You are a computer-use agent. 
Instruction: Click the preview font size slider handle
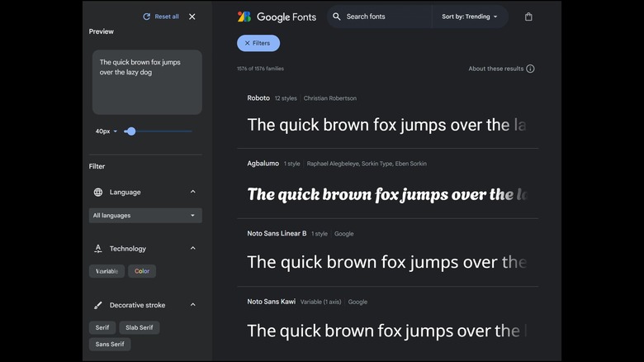click(131, 131)
